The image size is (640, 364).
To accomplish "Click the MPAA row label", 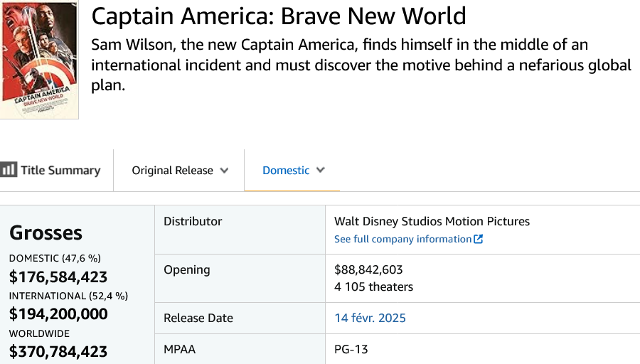I will click(180, 349).
